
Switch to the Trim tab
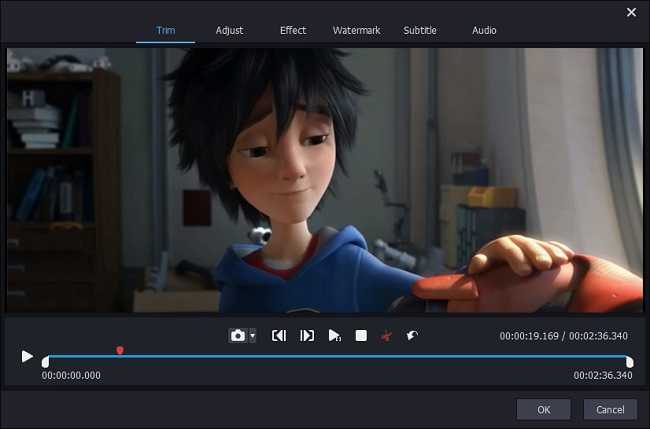[165, 30]
